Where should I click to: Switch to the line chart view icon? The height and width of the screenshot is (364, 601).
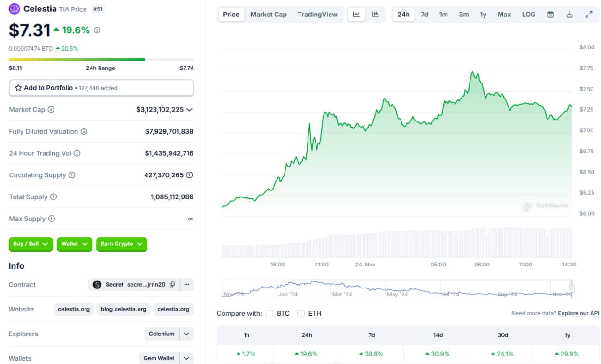(x=356, y=15)
